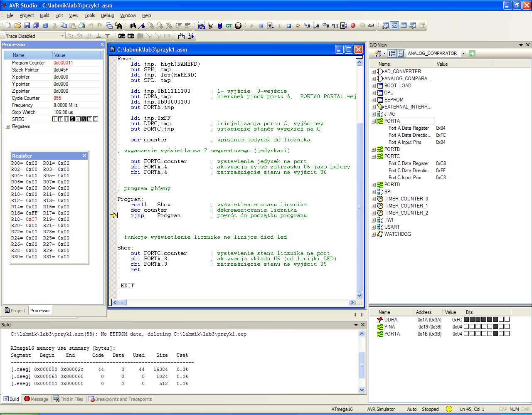Toggle the T flag in SREG

pyautogui.click(x=61, y=119)
